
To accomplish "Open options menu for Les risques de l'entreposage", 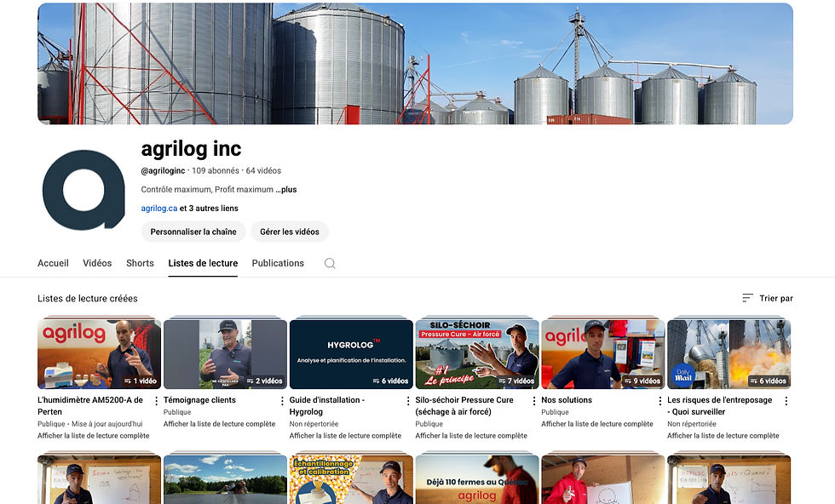I will [x=786, y=401].
